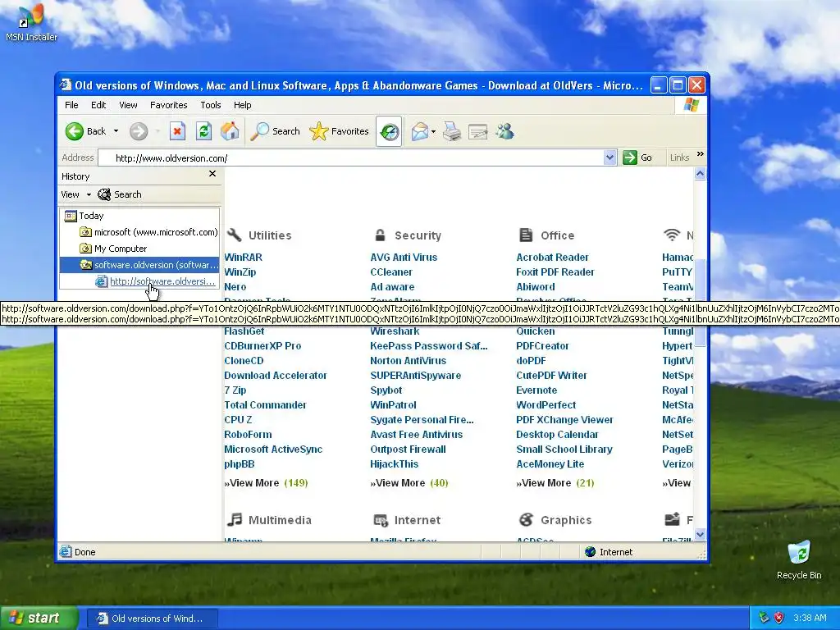Click the vertical scrollbar thumb
Screen dimensions: 840x630
(700, 302)
